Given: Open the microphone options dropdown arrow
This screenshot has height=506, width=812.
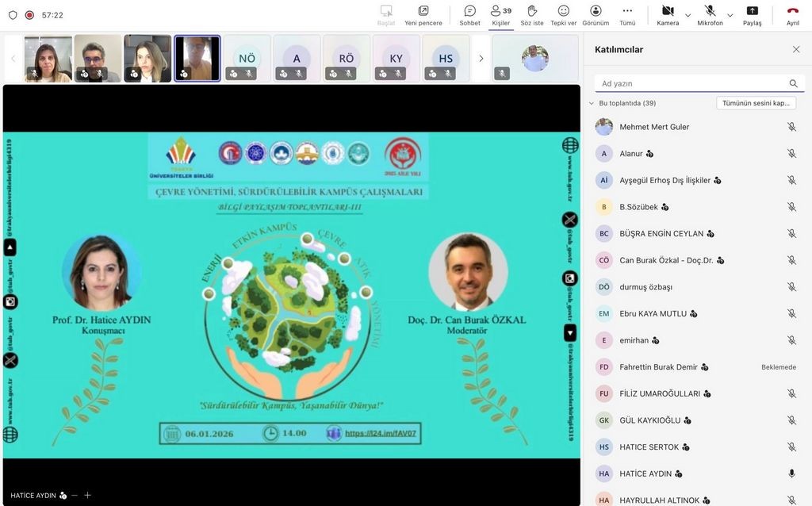Looking at the screenshot, I should (x=730, y=15).
